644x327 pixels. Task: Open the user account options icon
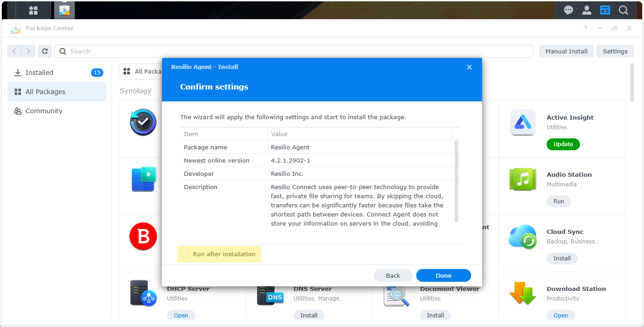tap(587, 10)
